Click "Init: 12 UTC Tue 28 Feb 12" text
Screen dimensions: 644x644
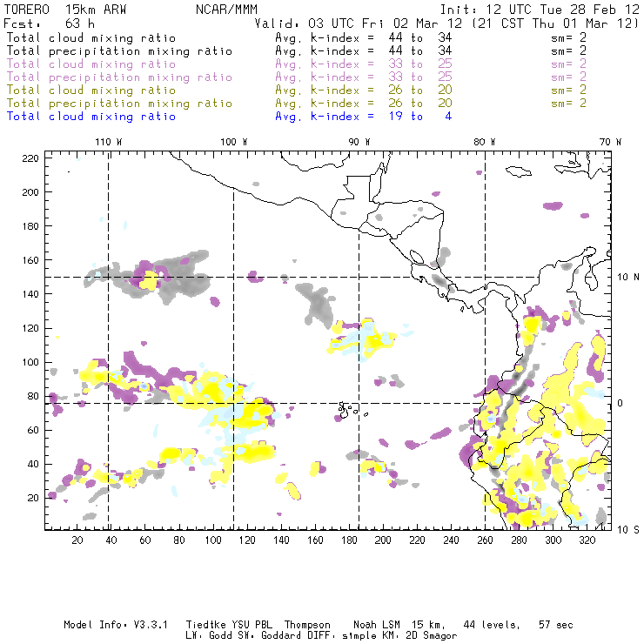click(x=540, y=10)
